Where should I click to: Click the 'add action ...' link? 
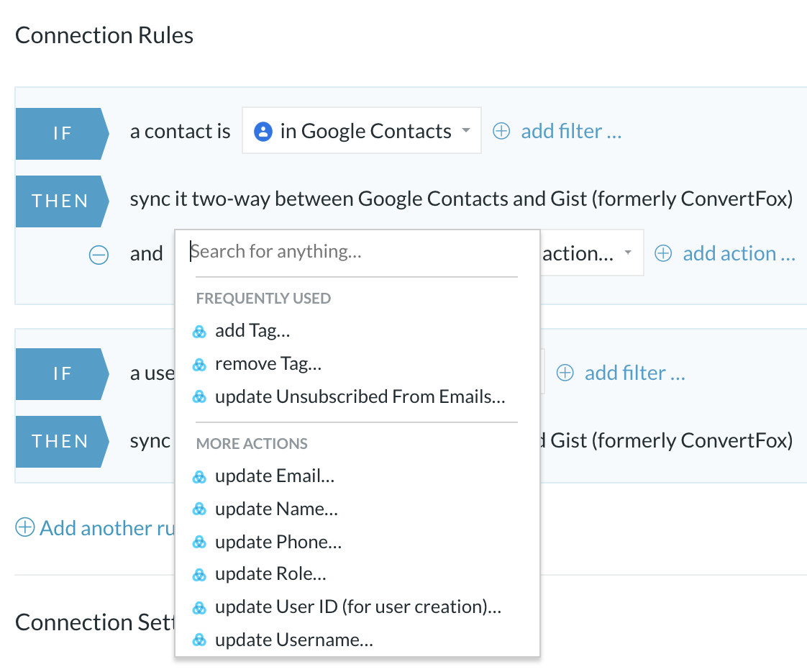pyautogui.click(x=739, y=253)
